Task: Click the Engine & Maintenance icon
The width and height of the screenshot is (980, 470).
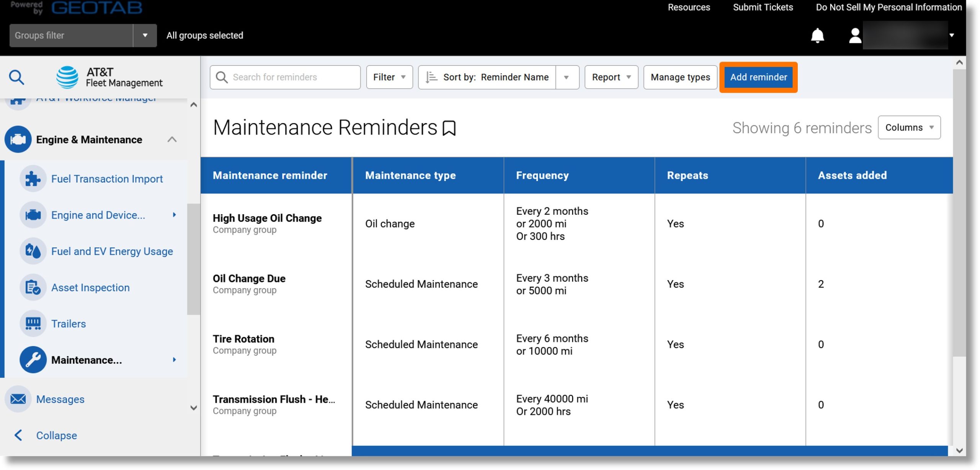Action: point(18,139)
